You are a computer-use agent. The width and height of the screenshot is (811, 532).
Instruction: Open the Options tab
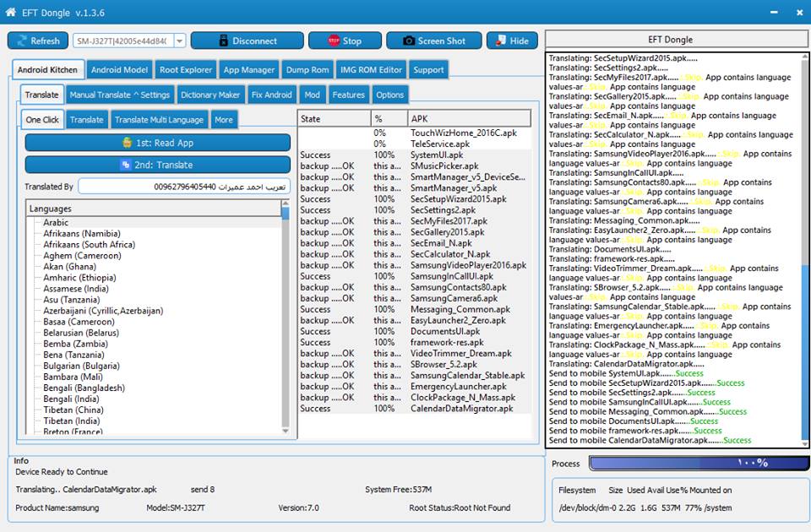coord(389,95)
